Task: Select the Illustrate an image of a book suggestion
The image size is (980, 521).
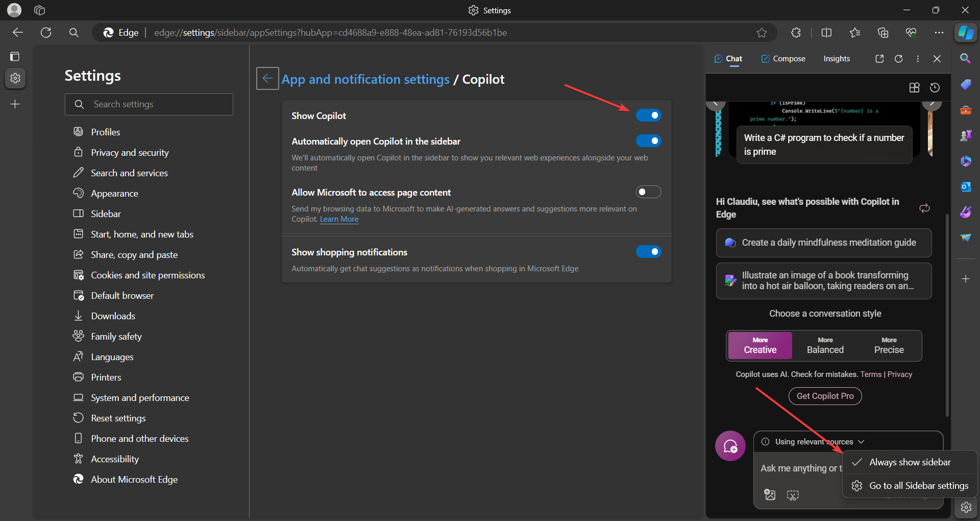Action: pos(824,280)
